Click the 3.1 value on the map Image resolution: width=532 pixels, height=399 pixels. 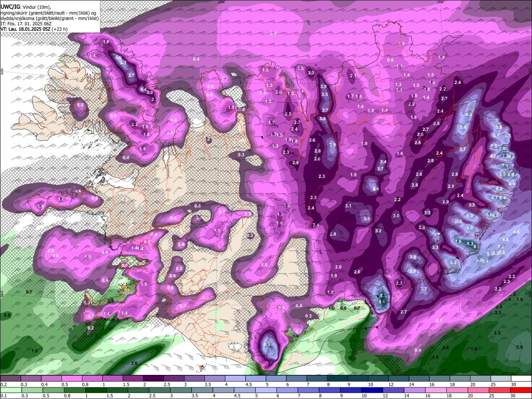(x=348, y=206)
